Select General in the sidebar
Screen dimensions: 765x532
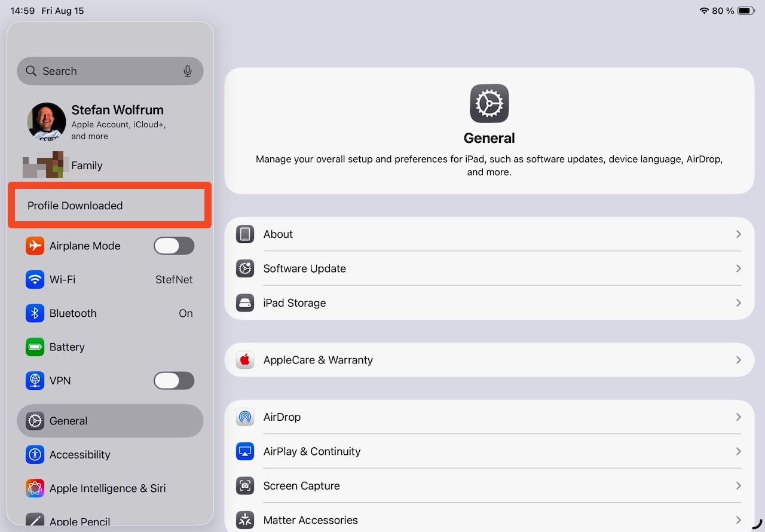pyautogui.click(x=110, y=421)
